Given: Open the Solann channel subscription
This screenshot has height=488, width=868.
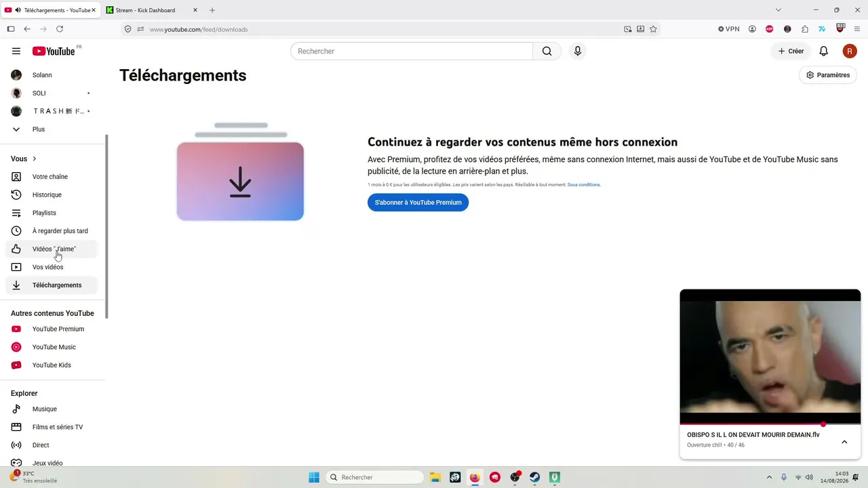Looking at the screenshot, I should tap(53, 75).
